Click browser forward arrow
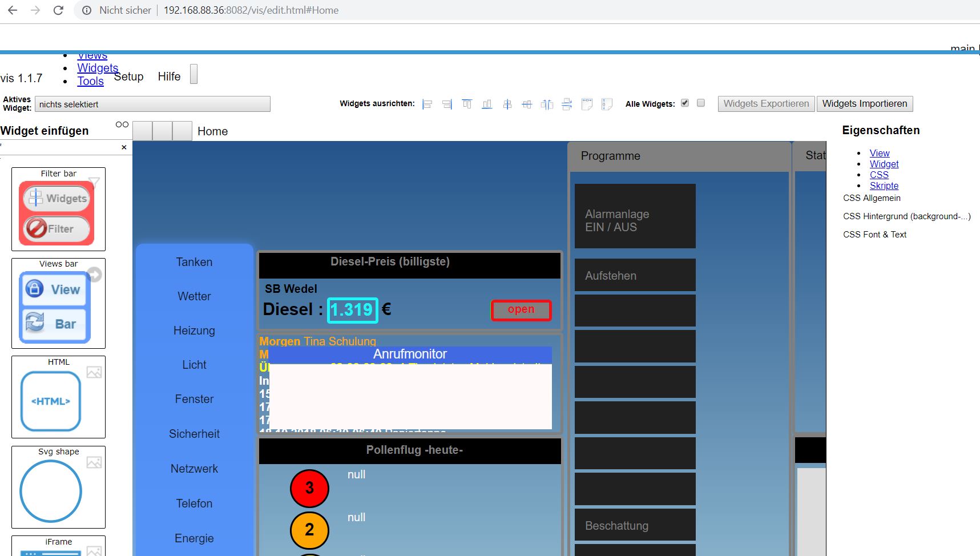The height and width of the screenshot is (556, 980). [x=35, y=10]
